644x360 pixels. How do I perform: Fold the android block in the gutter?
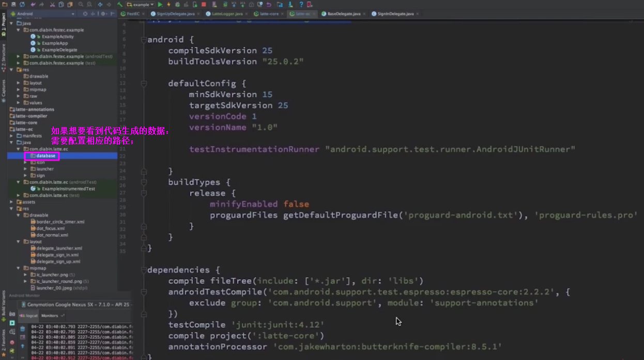click(x=144, y=40)
